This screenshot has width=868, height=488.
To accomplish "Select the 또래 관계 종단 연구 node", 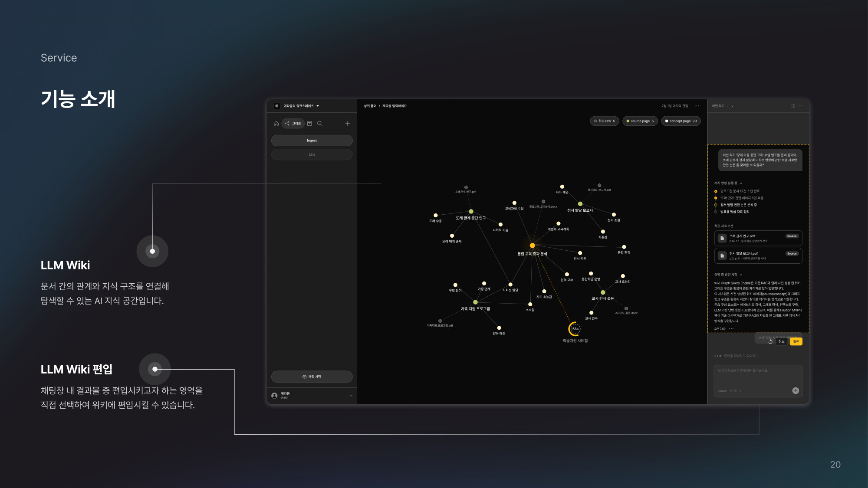I will coord(471,212).
